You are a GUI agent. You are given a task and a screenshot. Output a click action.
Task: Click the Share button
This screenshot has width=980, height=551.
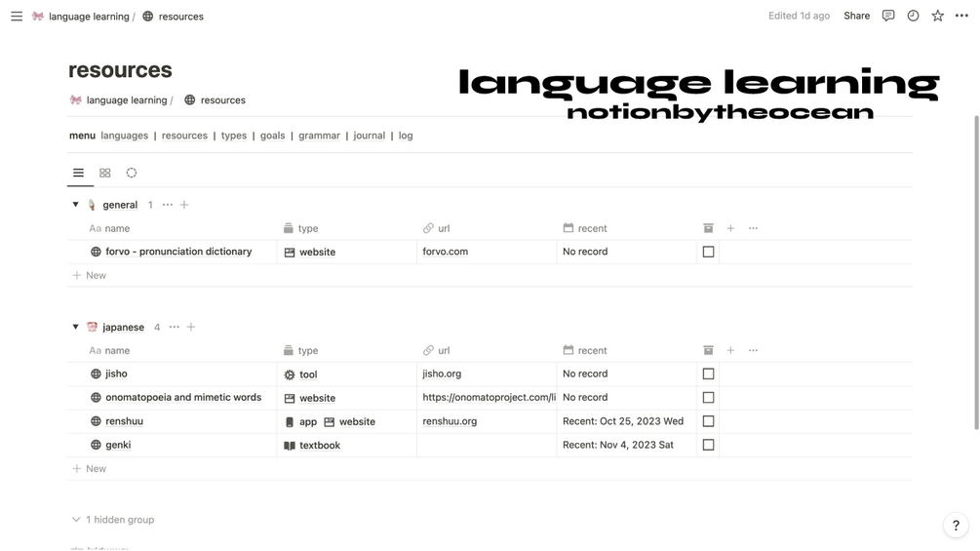click(857, 16)
